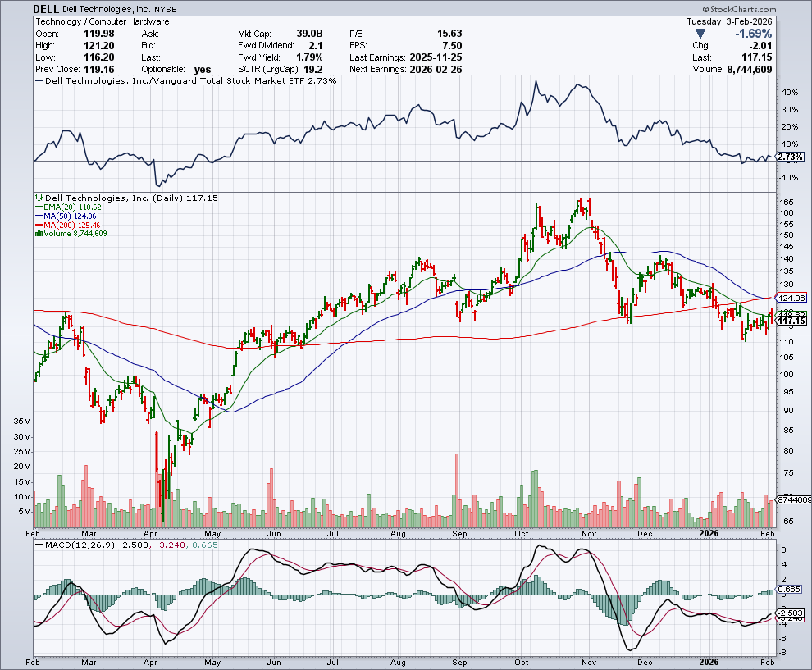Click the 2026 label on price chart axis
Screen dimensions: 812x670
pyautogui.click(x=709, y=533)
